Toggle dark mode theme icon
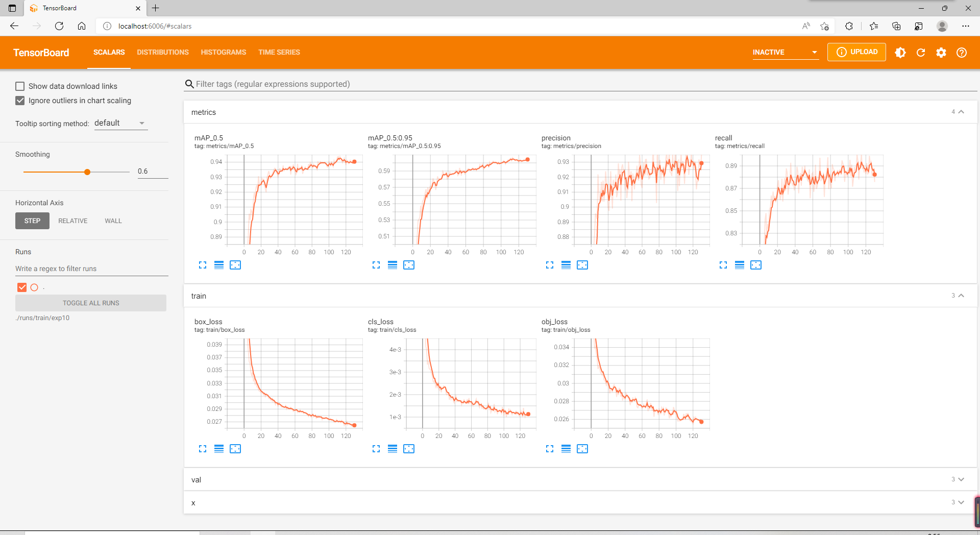The width and height of the screenshot is (980, 535). pos(900,53)
